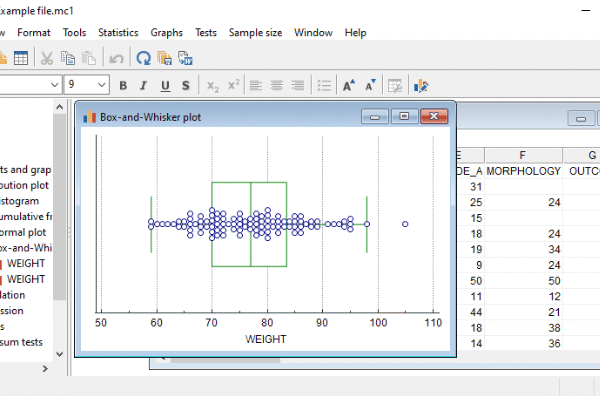Maximize the Box-and-Whisker plot window

coord(404,116)
